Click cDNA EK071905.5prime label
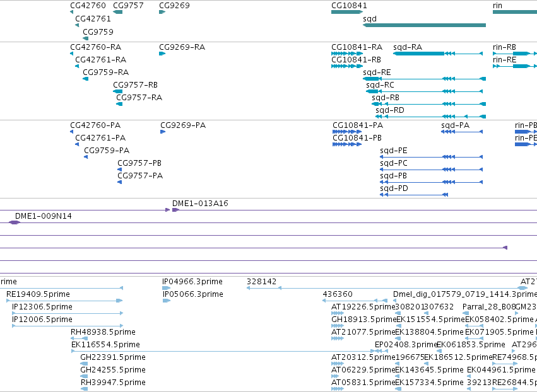Image resolution: width=537 pixels, height=392 pixels. (499, 332)
